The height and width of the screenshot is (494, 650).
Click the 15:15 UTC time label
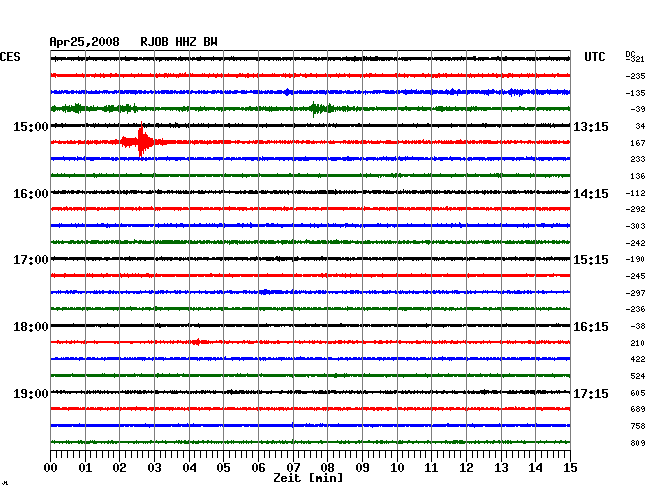[x=591, y=260]
